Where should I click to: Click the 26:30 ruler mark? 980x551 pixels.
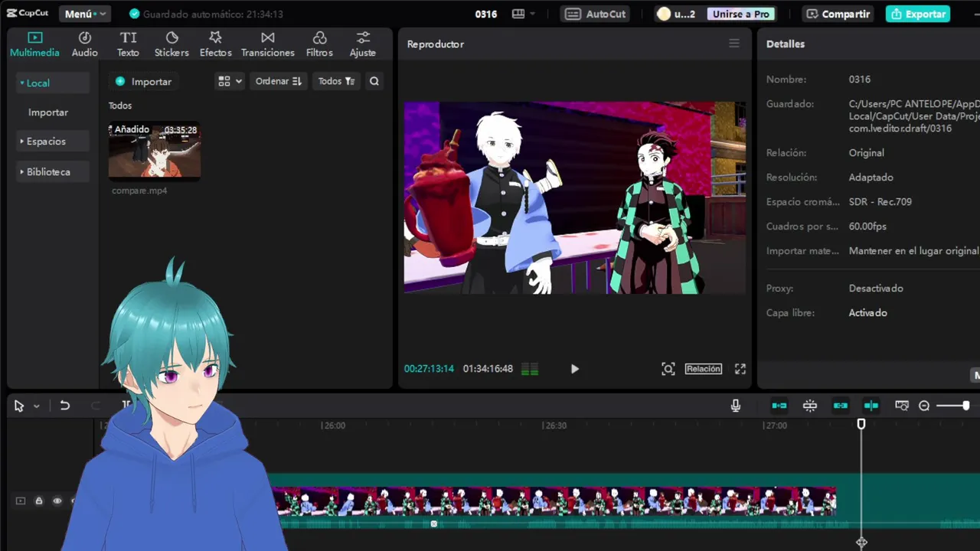(x=555, y=425)
